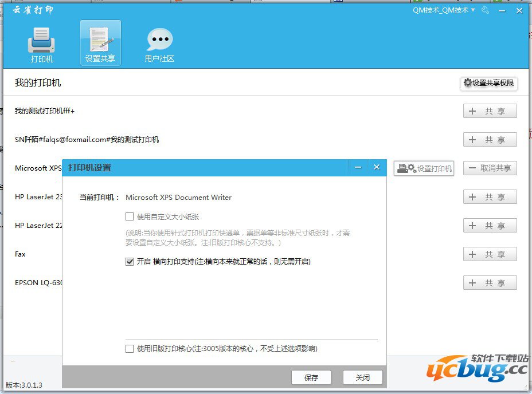Enable 使用自定义大小纸张 checkbox
Image resolution: width=532 pixels, height=394 pixels.
coord(130,216)
